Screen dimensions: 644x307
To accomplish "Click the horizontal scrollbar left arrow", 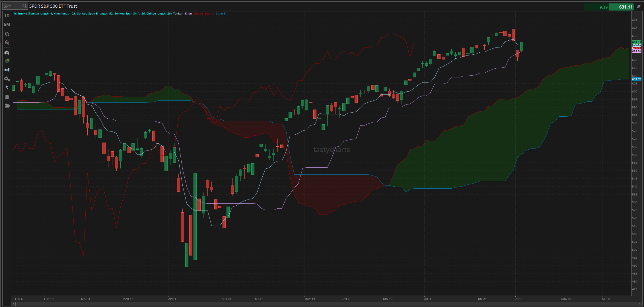I will (x=13, y=304).
